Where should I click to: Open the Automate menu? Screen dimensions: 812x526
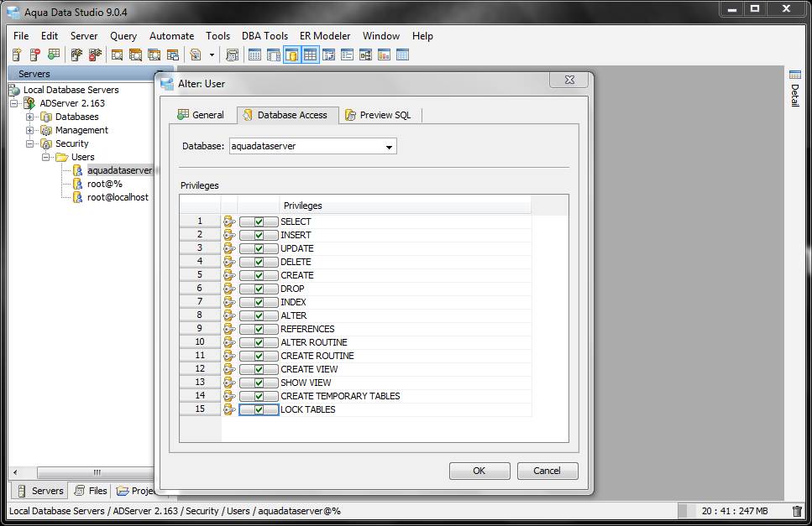[171, 36]
